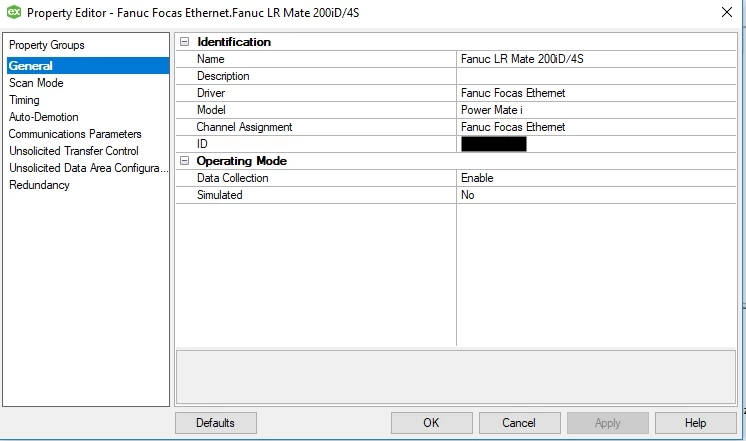Image resolution: width=746 pixels, height=441 pixels.
Task: Click the Identification section header
Action: click(234, 42)
